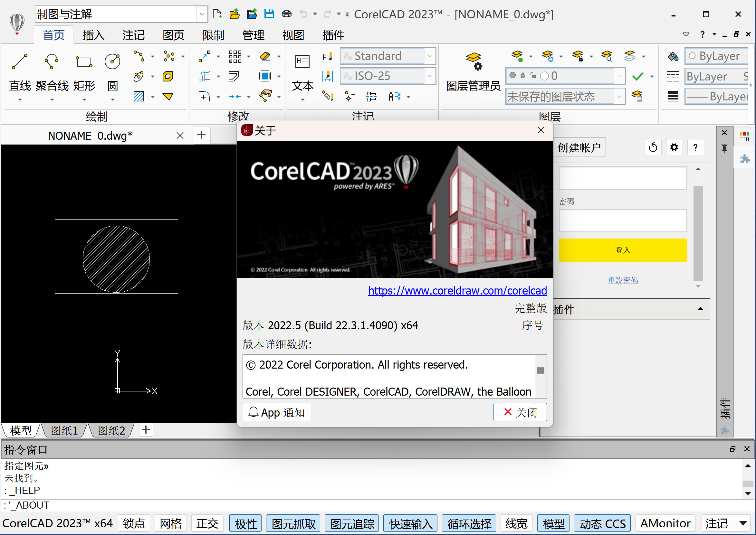Screen dimensions: 756x535
Task: Add a new drawing tab with plus button
Action: [x=201, y=135]
